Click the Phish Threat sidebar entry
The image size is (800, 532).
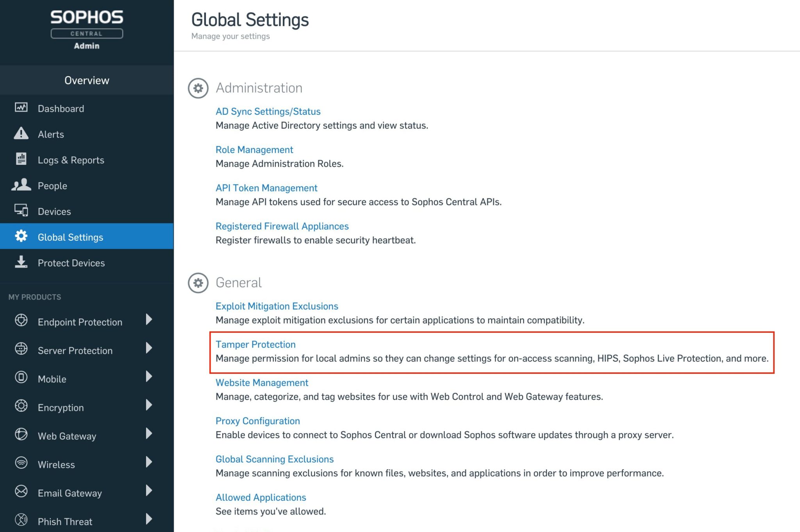coord(65,521)
